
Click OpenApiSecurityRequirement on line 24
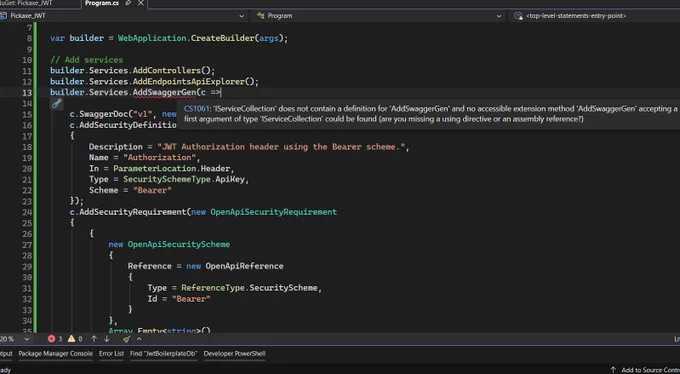[x=274, y=212]
